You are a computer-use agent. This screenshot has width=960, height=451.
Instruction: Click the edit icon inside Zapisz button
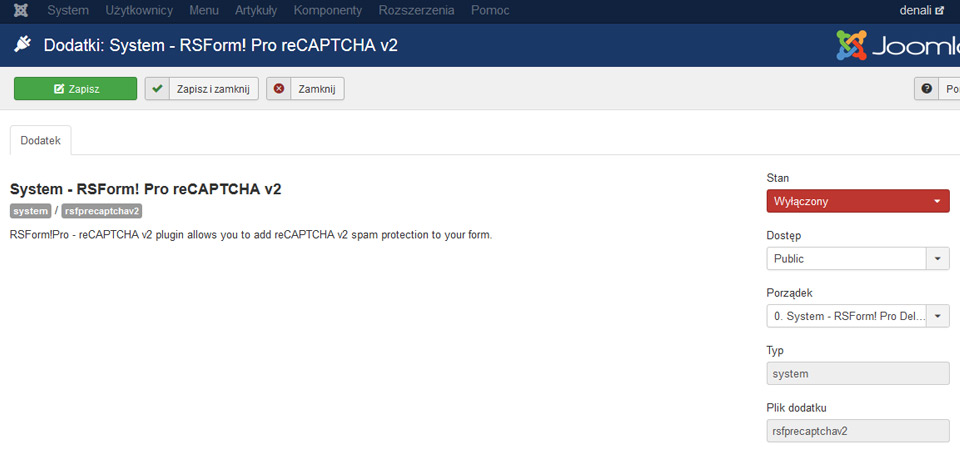coord(59,89)
